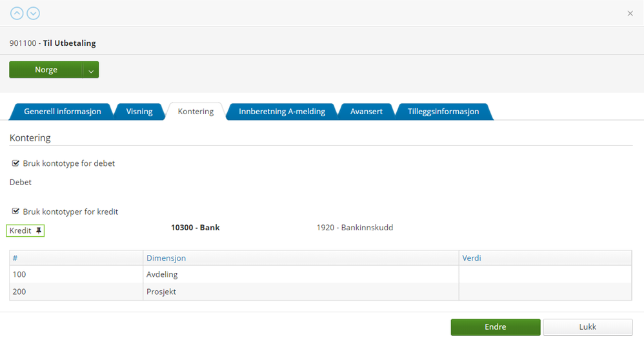The width and height of the screenshot is (644, 340).
Task: Click the Verdi cell for Prosjekt
Action: pyautogui.click(x=545, y=292)
